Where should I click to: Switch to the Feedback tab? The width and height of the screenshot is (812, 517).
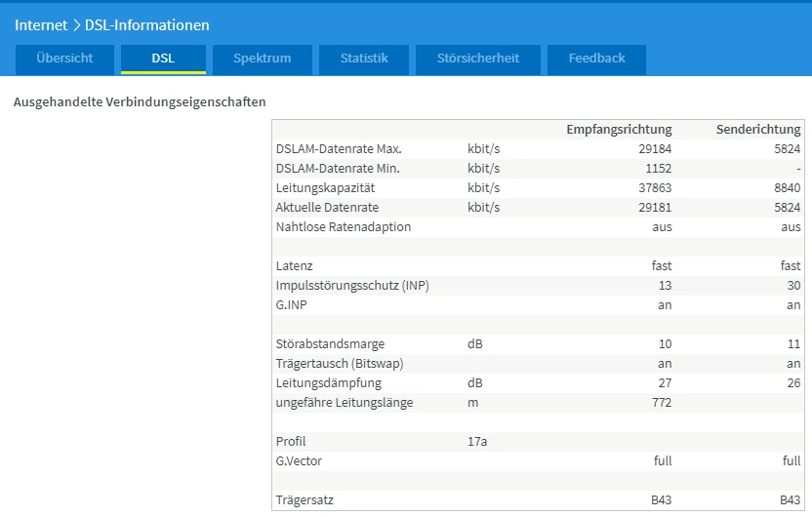pos(596,59)
